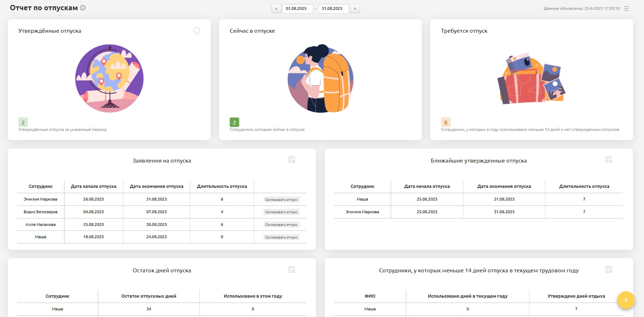Approve vacation for Эмилия Маркова

pyautogui.click(x=281, y=199)
